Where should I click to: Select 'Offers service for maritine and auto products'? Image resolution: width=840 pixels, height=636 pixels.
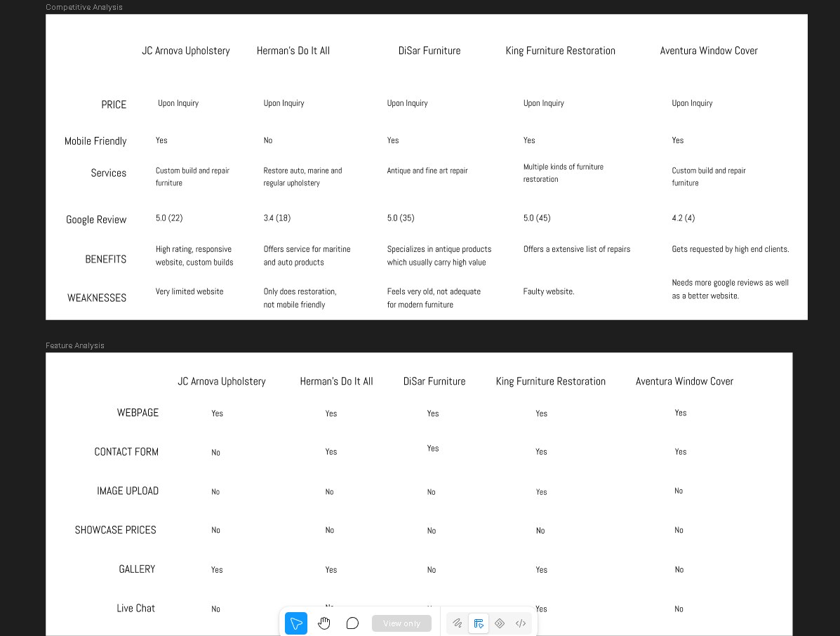tap(307, 256)
